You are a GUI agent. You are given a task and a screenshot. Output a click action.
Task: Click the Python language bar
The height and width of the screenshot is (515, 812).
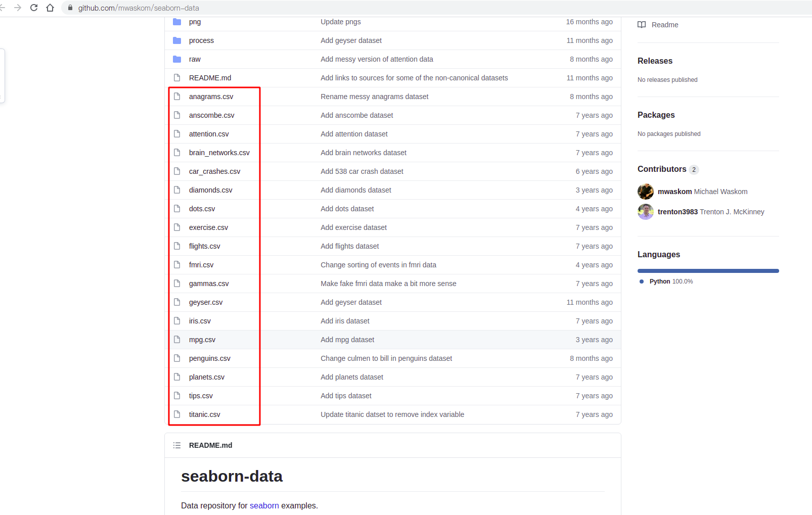tap(708, 271)
